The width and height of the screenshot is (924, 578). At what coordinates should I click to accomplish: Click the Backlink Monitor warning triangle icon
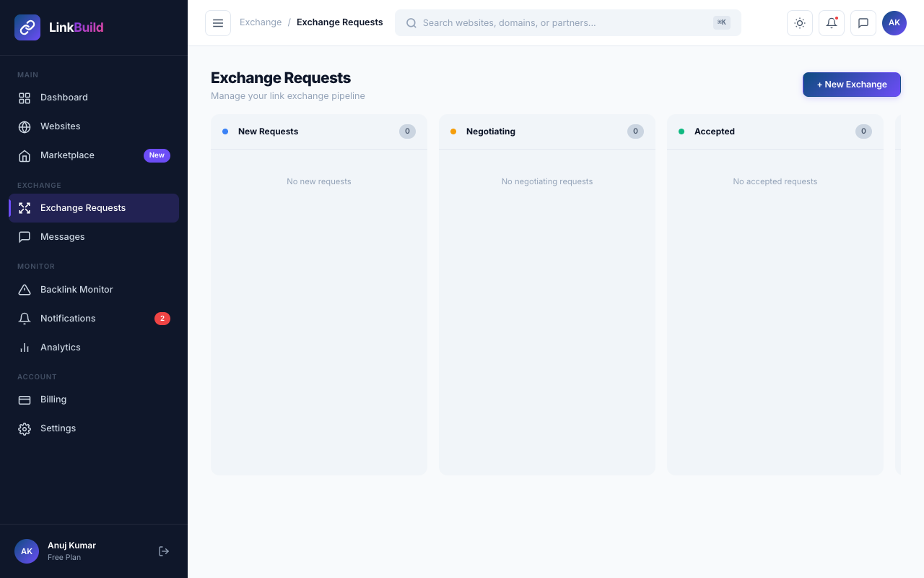(x=25, y=290)
